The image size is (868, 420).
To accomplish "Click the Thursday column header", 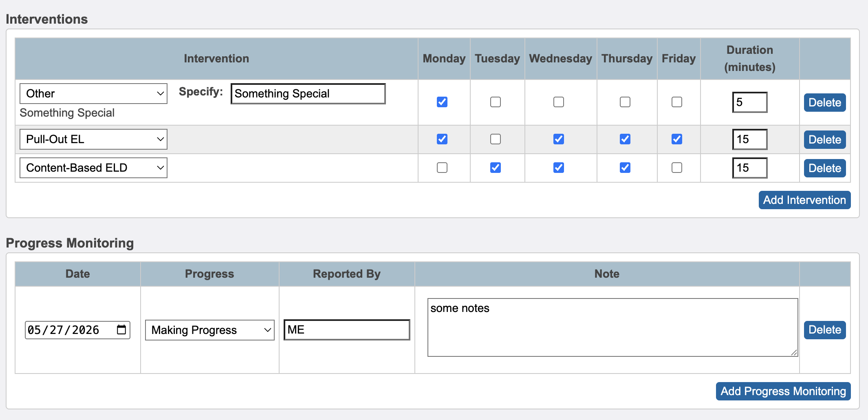I will click(627, 58).
